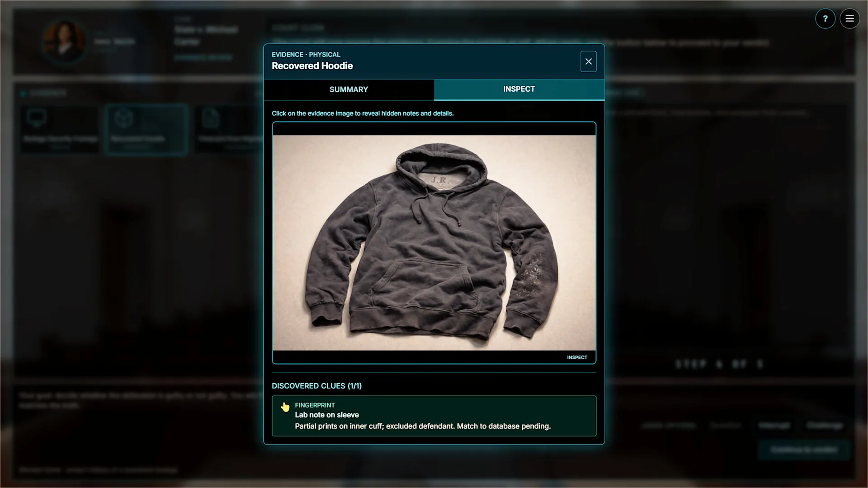868x488 pixels.
Task: Close the Recovered Hoodie evidence dialog
Action: (588, 61)
